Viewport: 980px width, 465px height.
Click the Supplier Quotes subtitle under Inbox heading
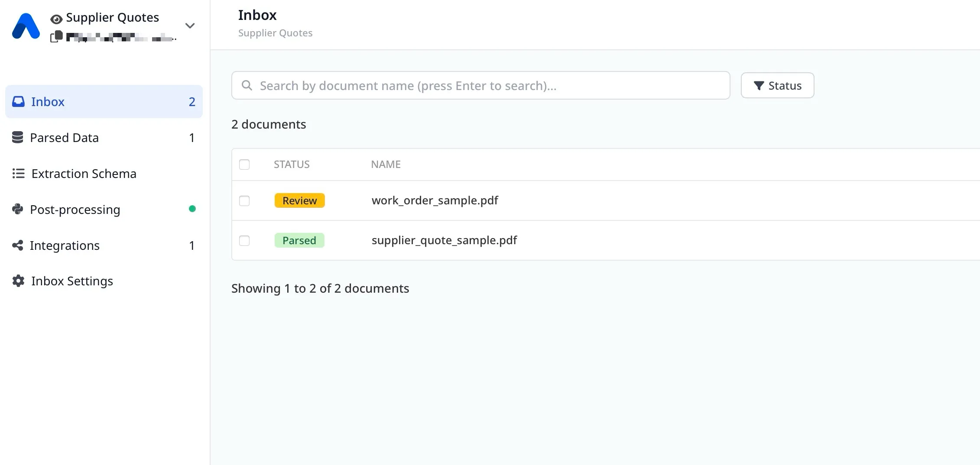tap(275, 33)
